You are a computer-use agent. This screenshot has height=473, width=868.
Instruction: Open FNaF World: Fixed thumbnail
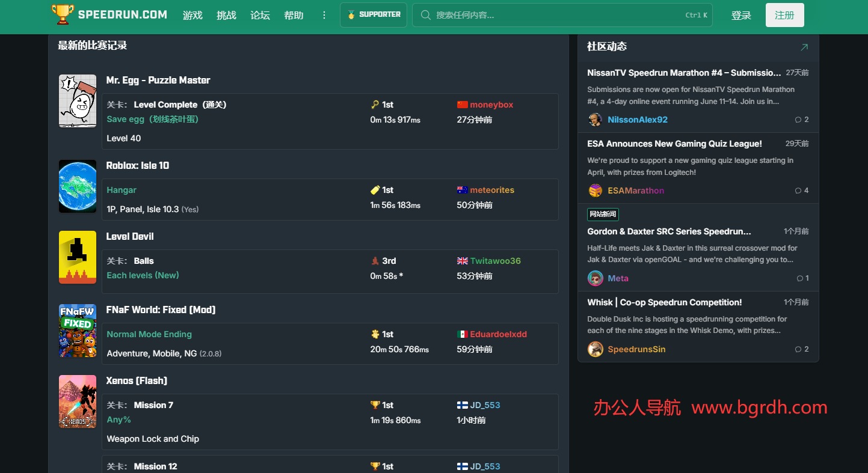[78, 331]
